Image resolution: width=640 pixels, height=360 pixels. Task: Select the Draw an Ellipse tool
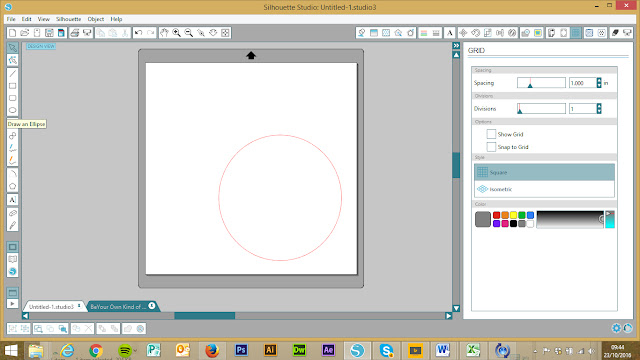13,110
